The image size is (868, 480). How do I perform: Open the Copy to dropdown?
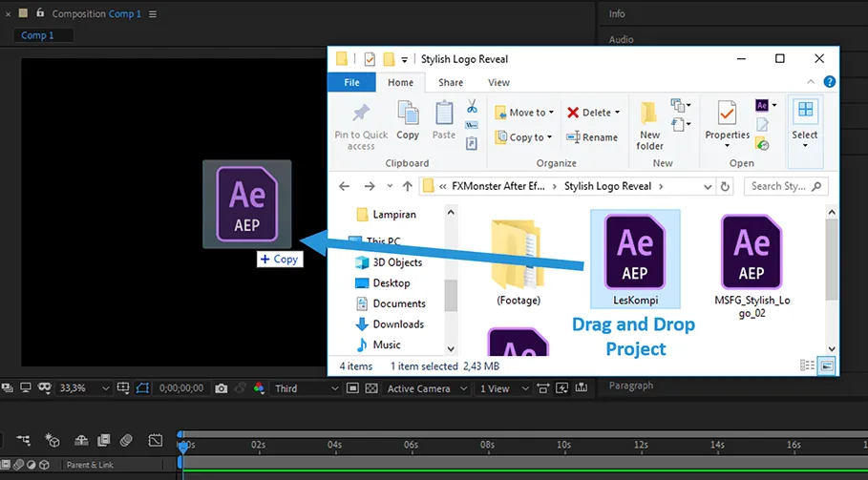[x=523, y=137]
